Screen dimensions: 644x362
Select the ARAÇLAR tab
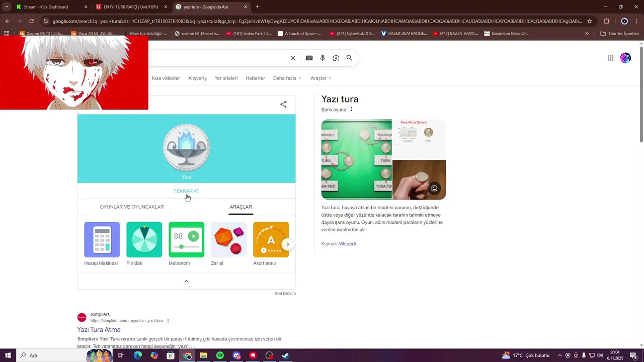tap(240, 207)
